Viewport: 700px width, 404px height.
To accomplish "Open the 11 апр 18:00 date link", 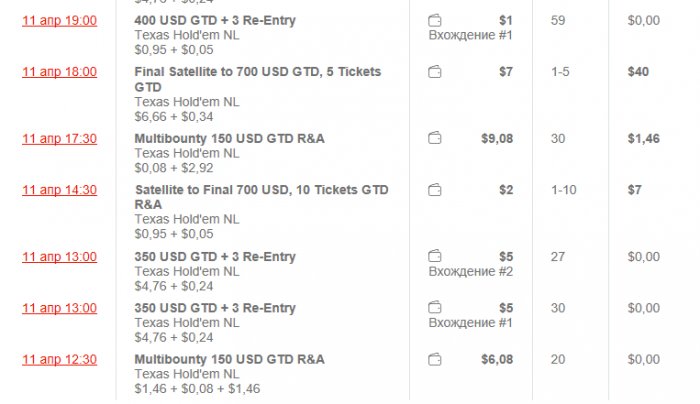I will [x=59, y=72].
